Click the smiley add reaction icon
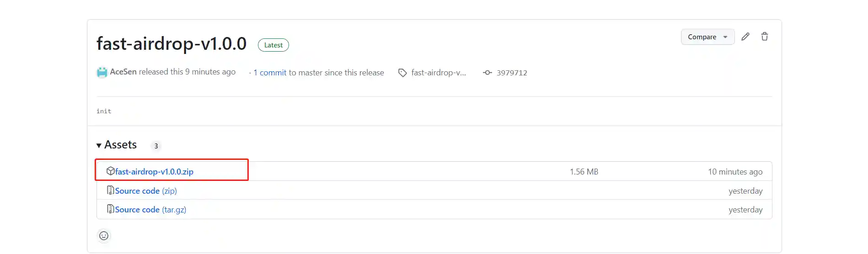868x254 pixels. click(104, 236)
